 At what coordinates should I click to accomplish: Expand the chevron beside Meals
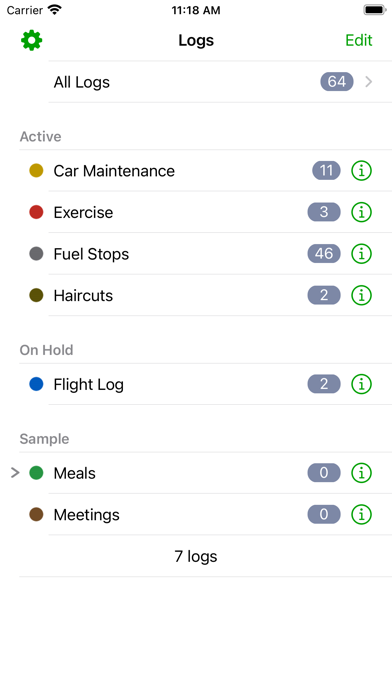click(x=15, y=473)
